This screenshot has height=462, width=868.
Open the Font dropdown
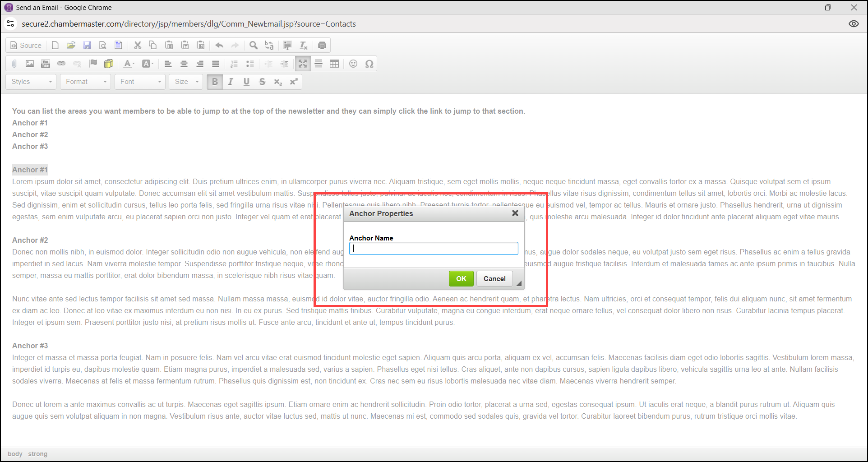coord(140,82)
